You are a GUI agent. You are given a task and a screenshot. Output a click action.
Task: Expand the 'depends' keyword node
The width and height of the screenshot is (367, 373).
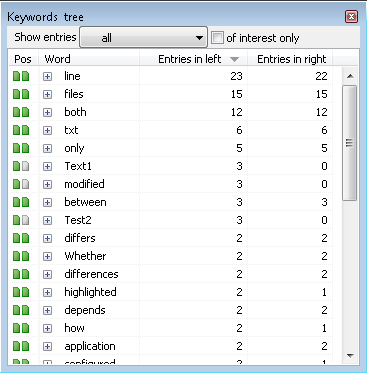[48, 310]
